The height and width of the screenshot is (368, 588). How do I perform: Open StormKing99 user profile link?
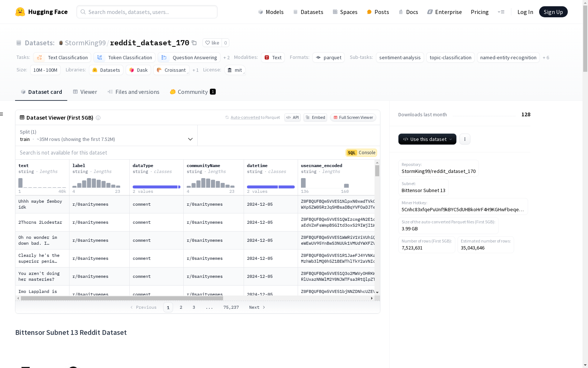pyautogui.click(x=85, y=43)
